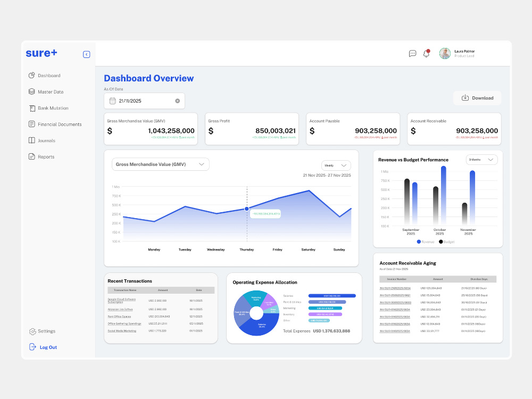
Task: Click the purple Inventory pie slice
Action: [268, 303]
